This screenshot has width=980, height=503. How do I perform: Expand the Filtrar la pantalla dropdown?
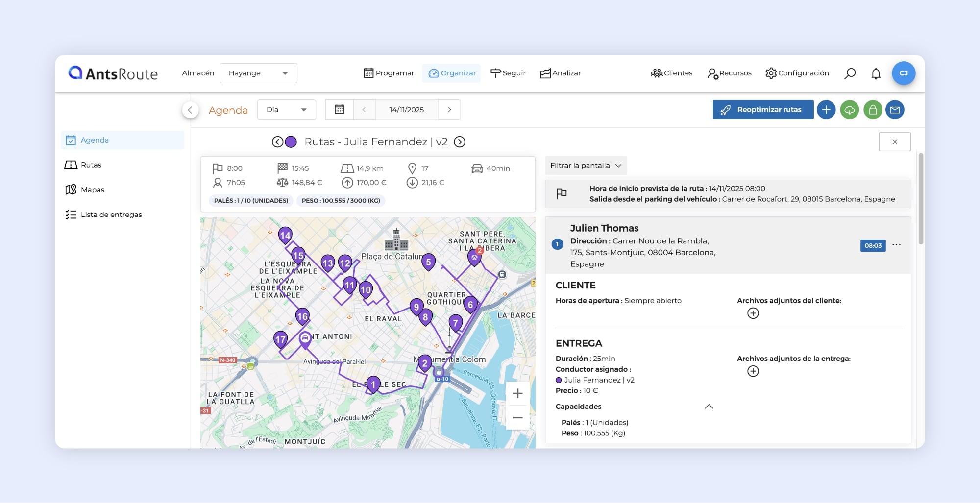tap(586, 166)
